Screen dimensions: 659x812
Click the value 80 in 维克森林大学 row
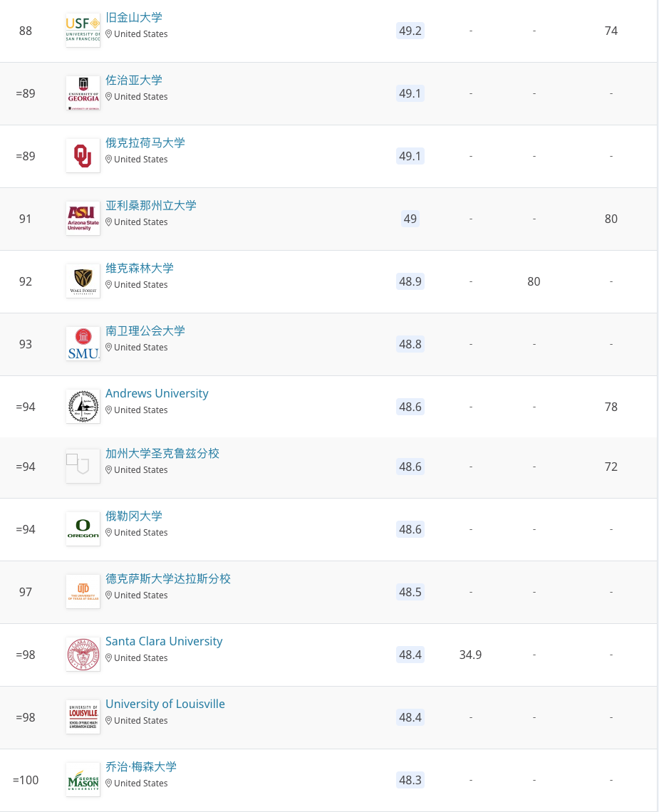(x=534, y=282)
